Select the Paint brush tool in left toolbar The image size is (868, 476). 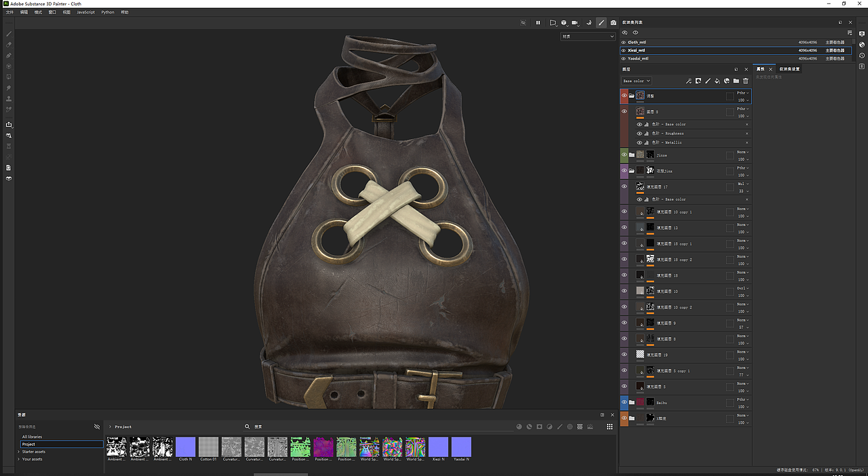coord(9,33)
